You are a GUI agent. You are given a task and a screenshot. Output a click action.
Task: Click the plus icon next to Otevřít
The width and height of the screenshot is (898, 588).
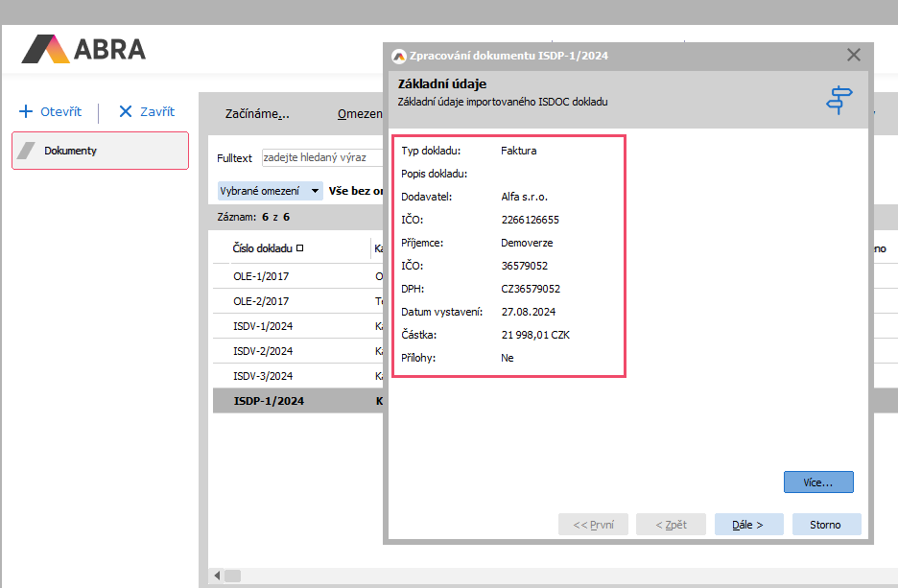(x=26, y=111)
